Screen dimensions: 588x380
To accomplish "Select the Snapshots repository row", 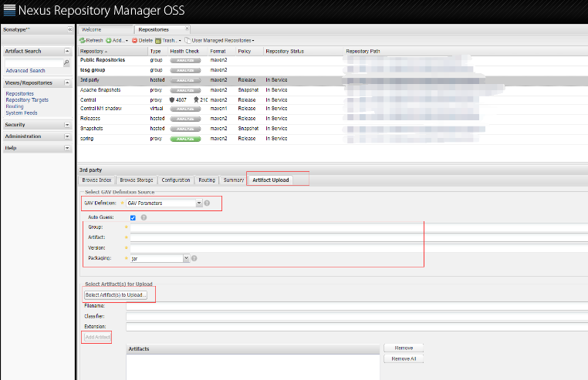I will [333, 129].
